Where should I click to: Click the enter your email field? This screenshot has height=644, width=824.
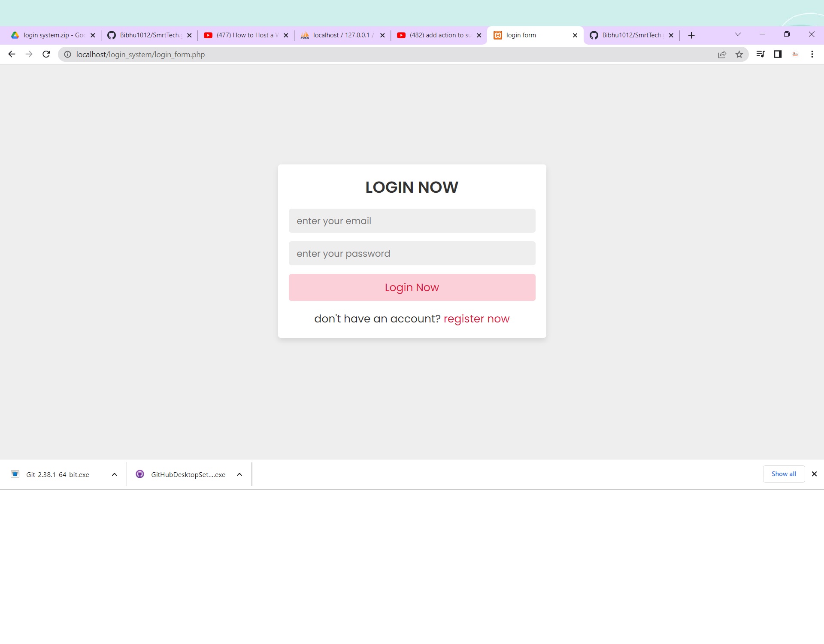click(x=412, y=221)
